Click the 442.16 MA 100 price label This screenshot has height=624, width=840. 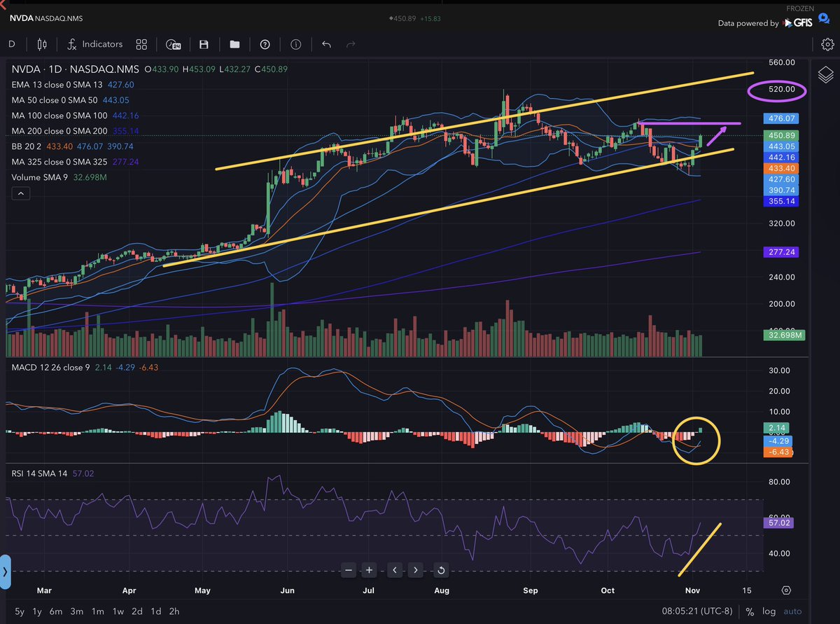click(x=782, y=158)
